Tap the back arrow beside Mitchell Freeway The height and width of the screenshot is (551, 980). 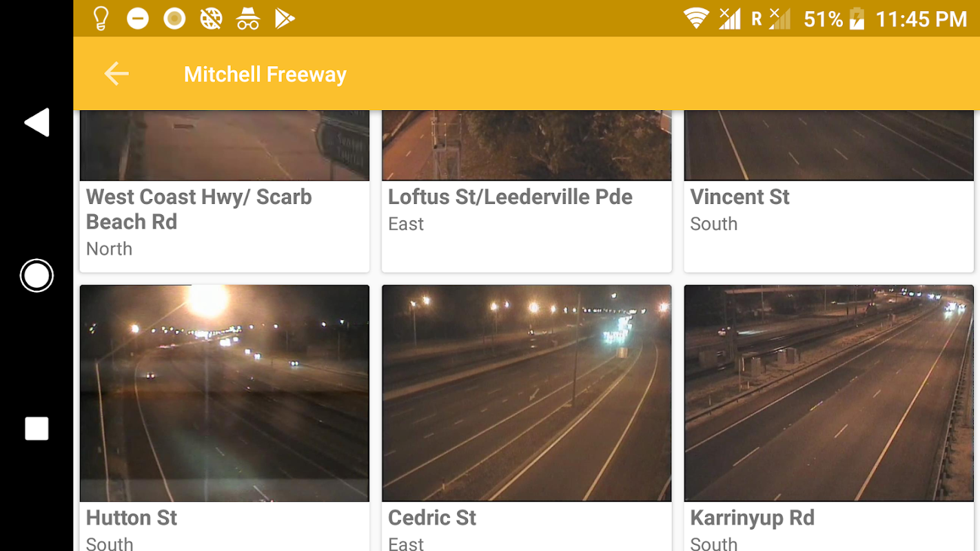pyautogui.click(x=116, y=74)
